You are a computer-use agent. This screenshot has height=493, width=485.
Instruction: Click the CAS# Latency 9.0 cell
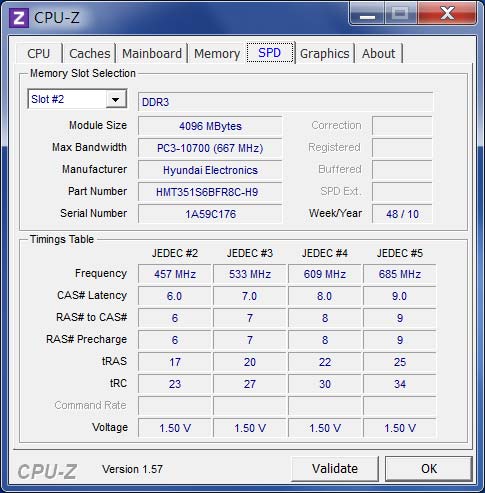click(400, 296)
